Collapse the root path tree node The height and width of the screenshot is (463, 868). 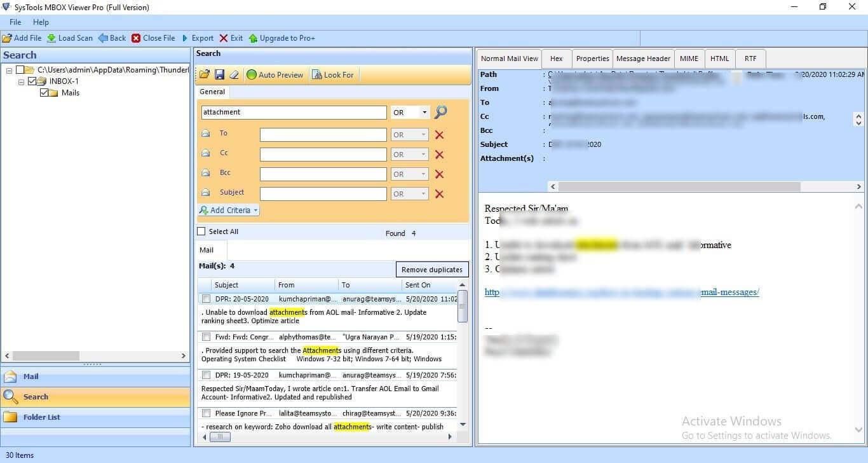tap(10, 70)
